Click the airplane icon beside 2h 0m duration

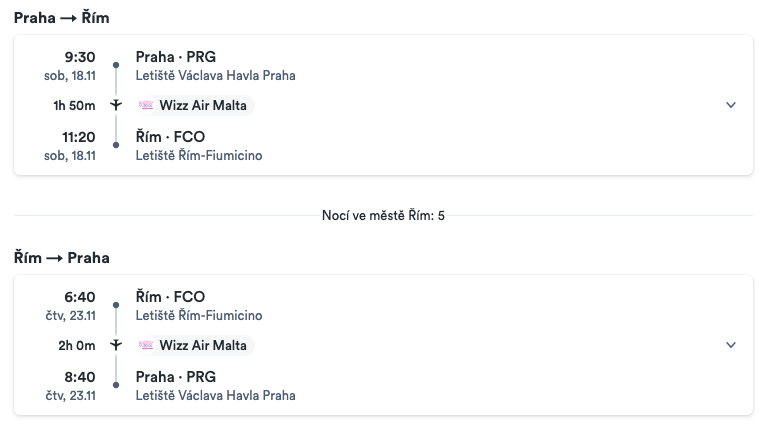116,345
